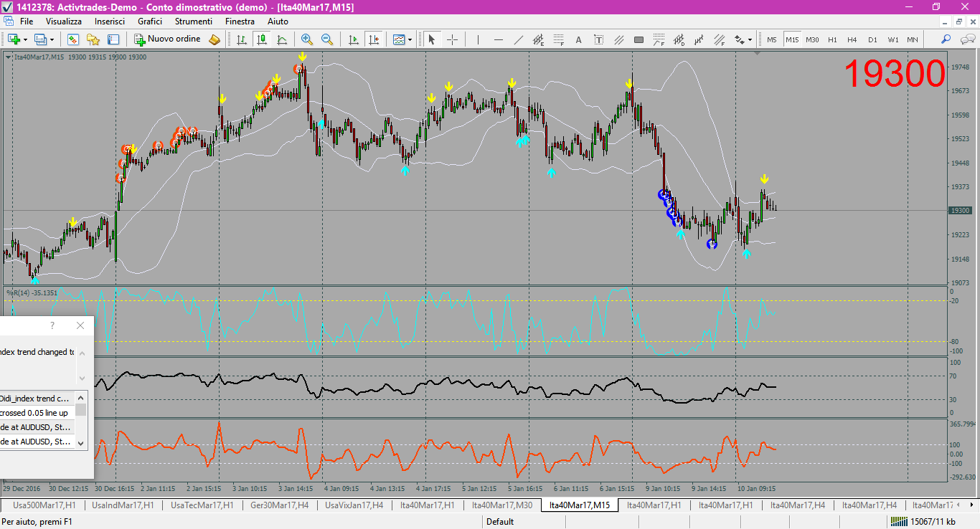Draw a vertical line tool
The height and width of the screenshot is (529, 980).
(x=479, y=39)
